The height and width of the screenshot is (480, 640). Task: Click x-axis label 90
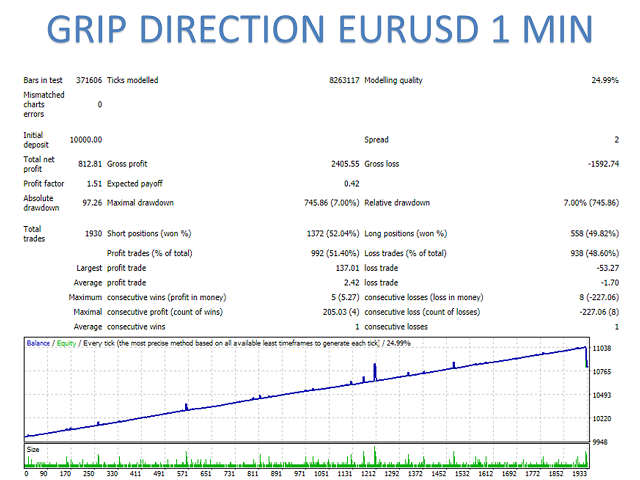pyautogui.click(x=43, y=473)
